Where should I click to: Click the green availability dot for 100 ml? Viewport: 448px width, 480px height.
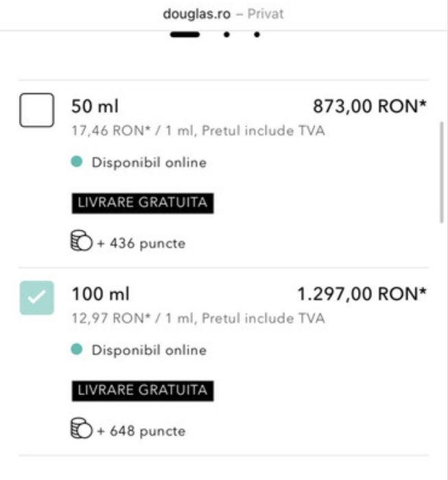76,350
